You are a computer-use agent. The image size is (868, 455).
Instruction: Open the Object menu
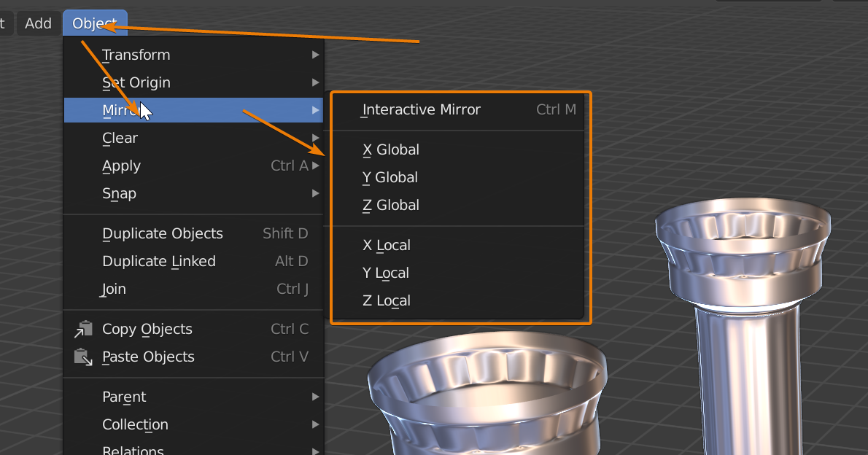[x=95, y=23]
